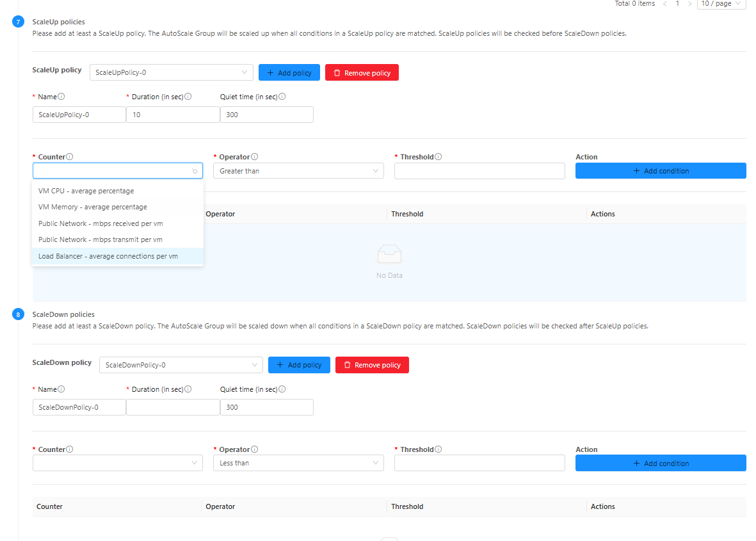Click Add policy button for ScaleUp
This screenshot has width=756, height=541.
click(x=289, y=73)
